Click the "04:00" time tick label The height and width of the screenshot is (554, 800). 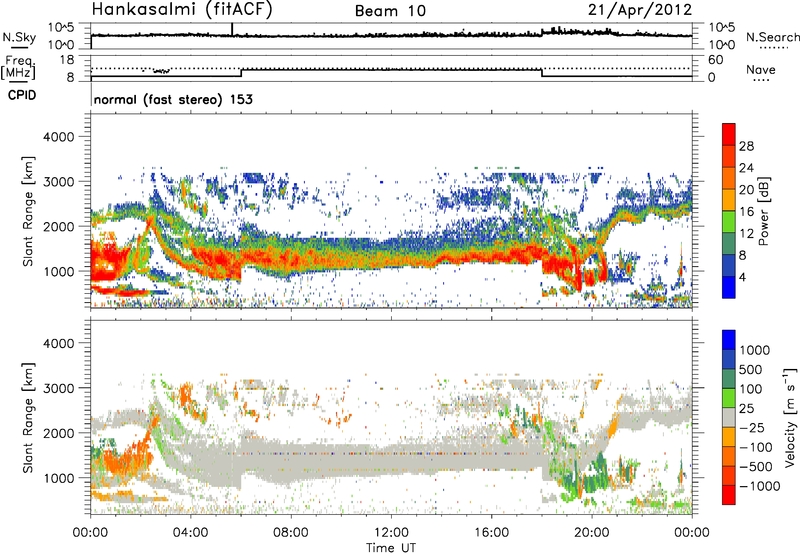point(190,533)
